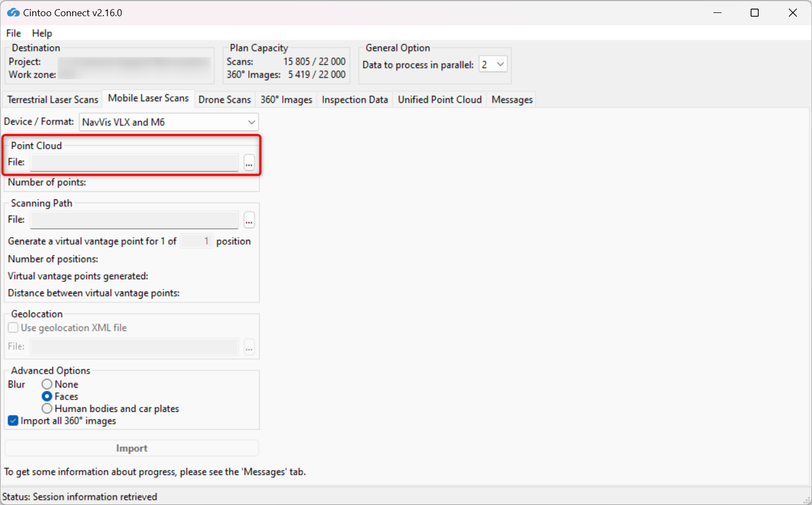Browse for the Scanning Path file
This screenshot has height=505, width=812.
click(x=249, y=220)
